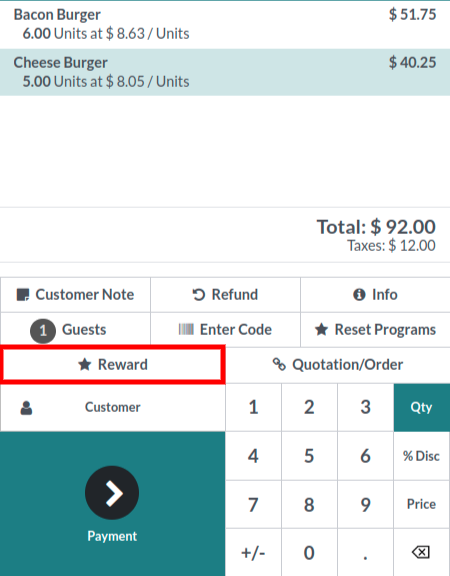Tap the +/- sign key

[x=253, y=552]
